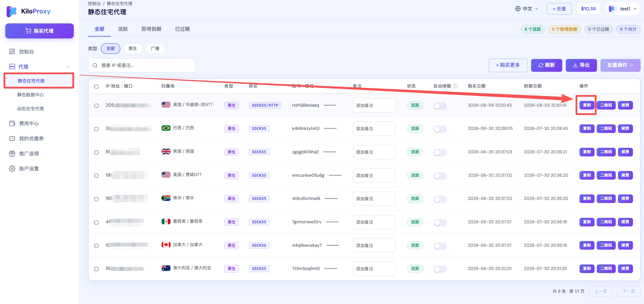Check the 澳大利亚 proxy row checkbox
Screen dimensions: 644x304
96,269
